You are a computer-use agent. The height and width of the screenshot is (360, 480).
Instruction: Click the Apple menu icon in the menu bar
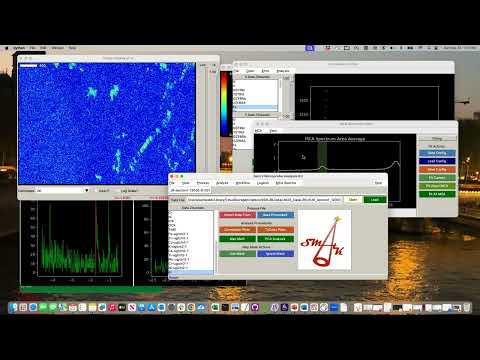coord(6,48)
